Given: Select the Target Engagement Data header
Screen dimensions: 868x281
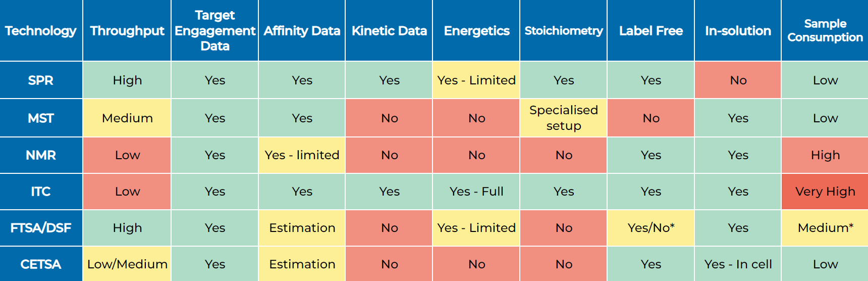Looking at the screenshot, I should click(x=215, y=31).
